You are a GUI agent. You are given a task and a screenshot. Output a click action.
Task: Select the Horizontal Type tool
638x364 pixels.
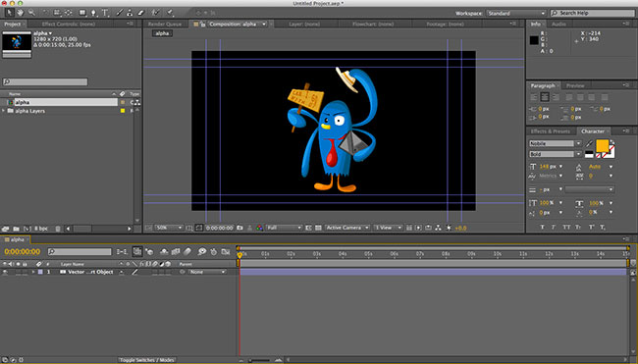coord(105,13)
